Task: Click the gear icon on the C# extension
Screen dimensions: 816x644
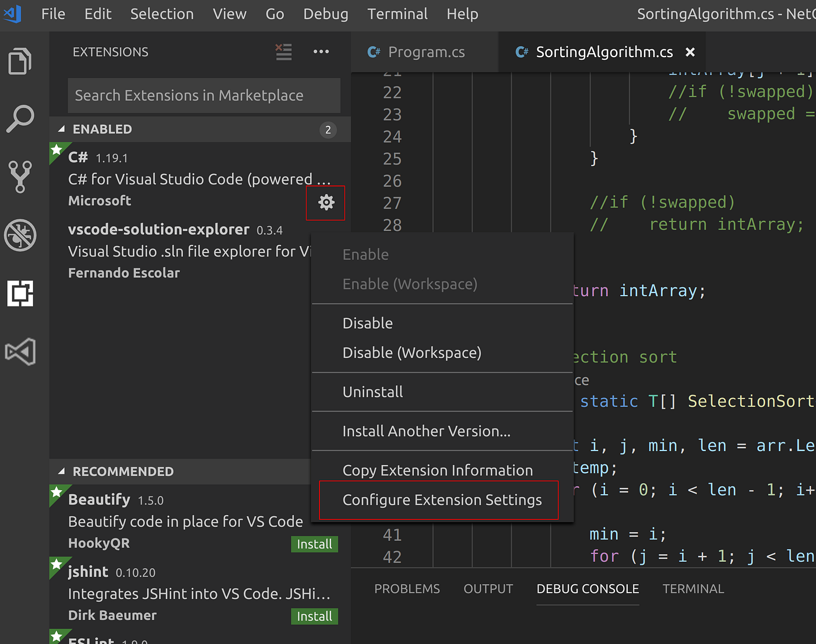Action: click(325, 202)
